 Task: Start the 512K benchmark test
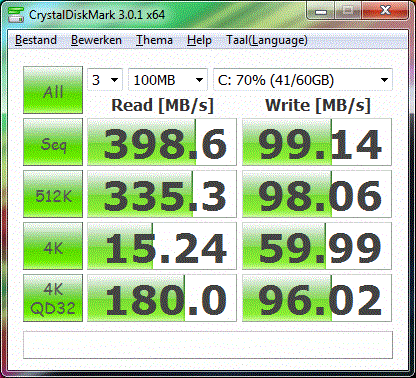(53, 194)
